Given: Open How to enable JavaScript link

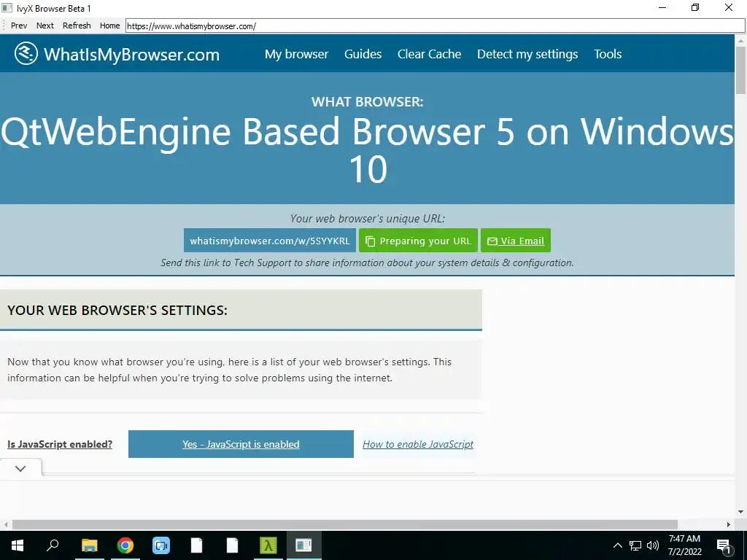Looking at the screenshot, I should (418, 444).
